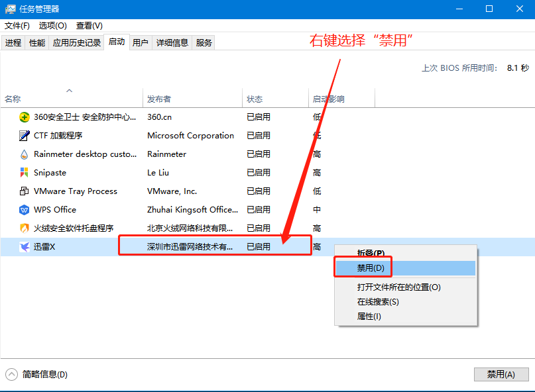The width and height of the screenshot is (535, 392).
Task: Switch to the 用户 tab
Action: coord(141,42)
